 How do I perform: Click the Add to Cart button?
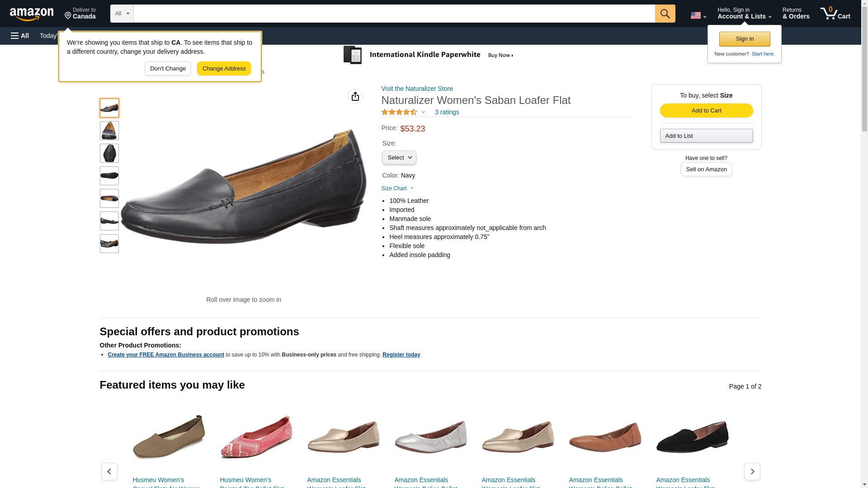[706, 111]
